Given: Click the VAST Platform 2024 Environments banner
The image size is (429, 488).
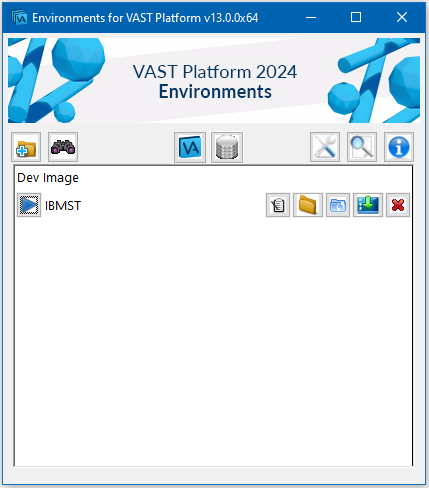Looking at the screenshot, I should pos(214,80).
